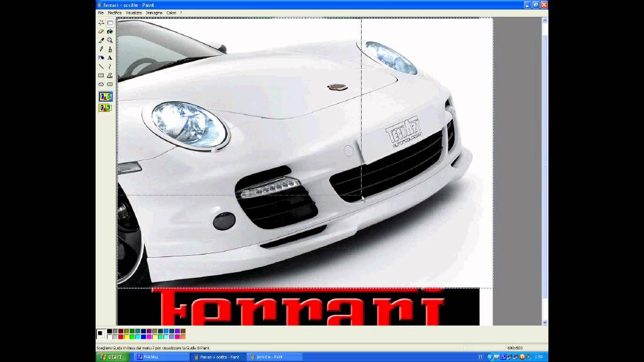The width and height of the screenshot is (644, 362).
Task: Select the Pick Color eyedropper tool
Action: 101,40
